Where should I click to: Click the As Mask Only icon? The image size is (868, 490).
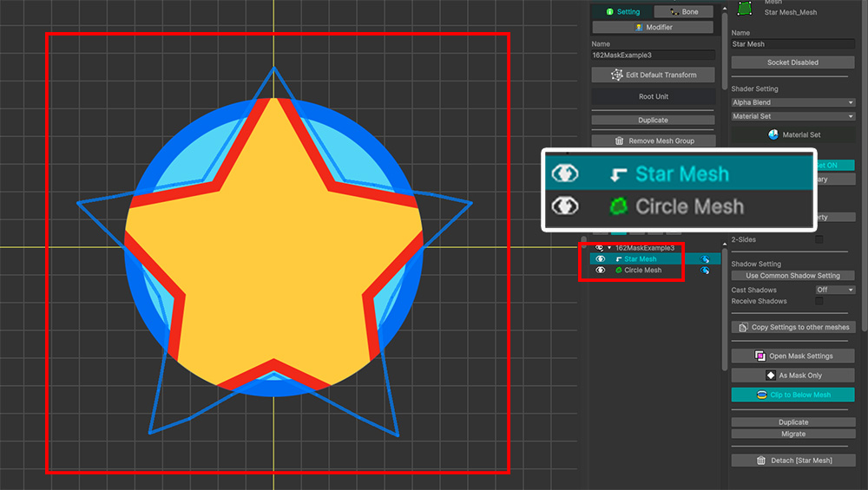[770, 376]
